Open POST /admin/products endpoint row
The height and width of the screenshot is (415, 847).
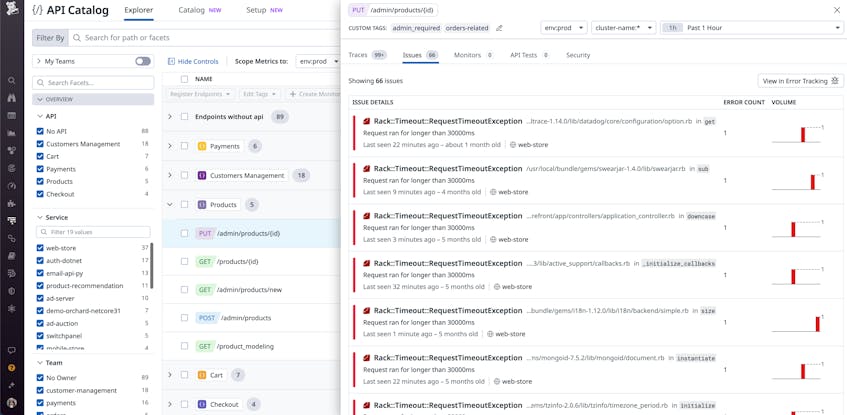251,318
